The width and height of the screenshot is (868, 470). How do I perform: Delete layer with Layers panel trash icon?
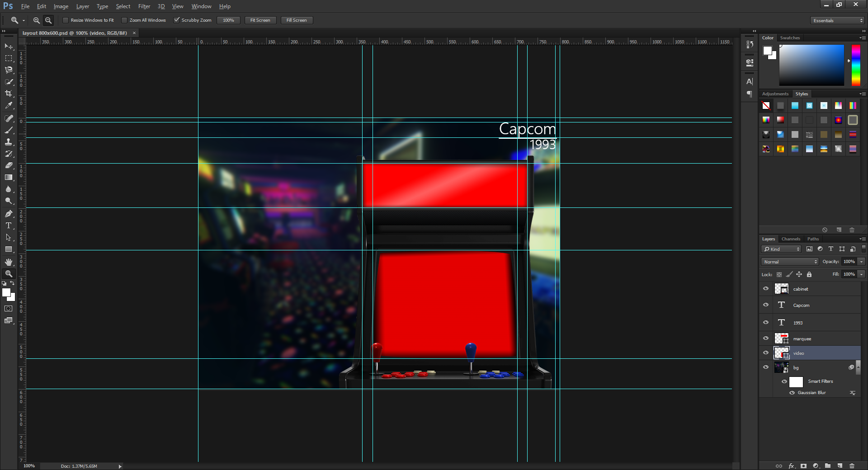pos(852,465)
